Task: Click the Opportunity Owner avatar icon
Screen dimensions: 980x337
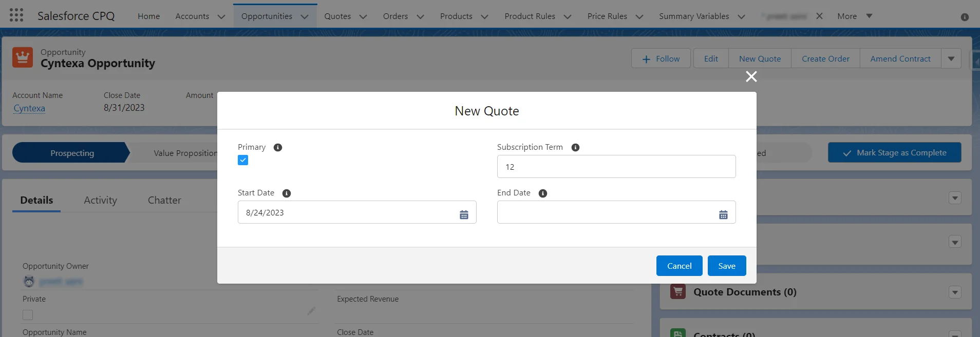Action: pyautogui.click(x=29, y=281)
